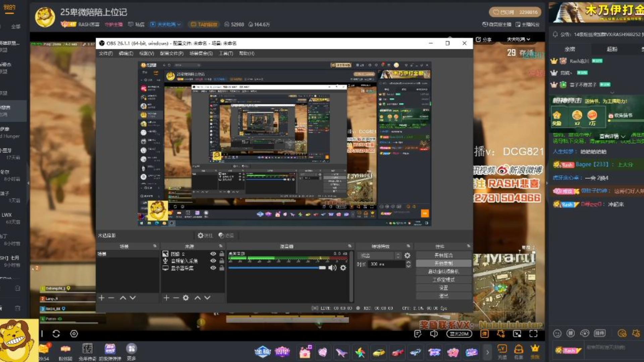644x362 pixels.
Task: Open the audio mixer channel settings gear
Action: pyautogui.click(x=343, y=267)
